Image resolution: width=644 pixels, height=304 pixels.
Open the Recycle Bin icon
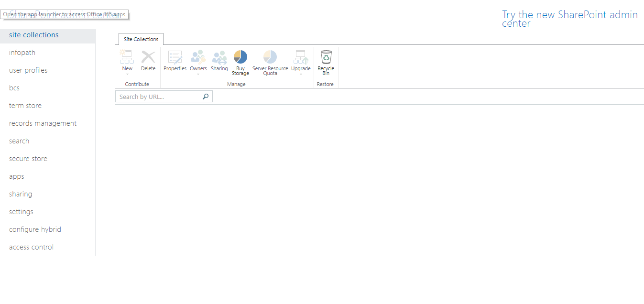click(x=326, y=57)
